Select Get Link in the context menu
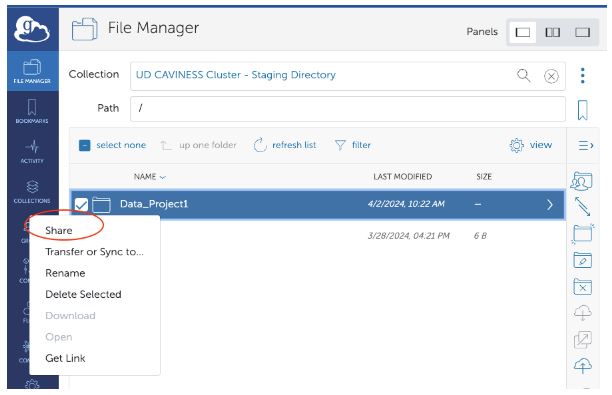This screenshot has width=612, height=395. click(65, 358)
